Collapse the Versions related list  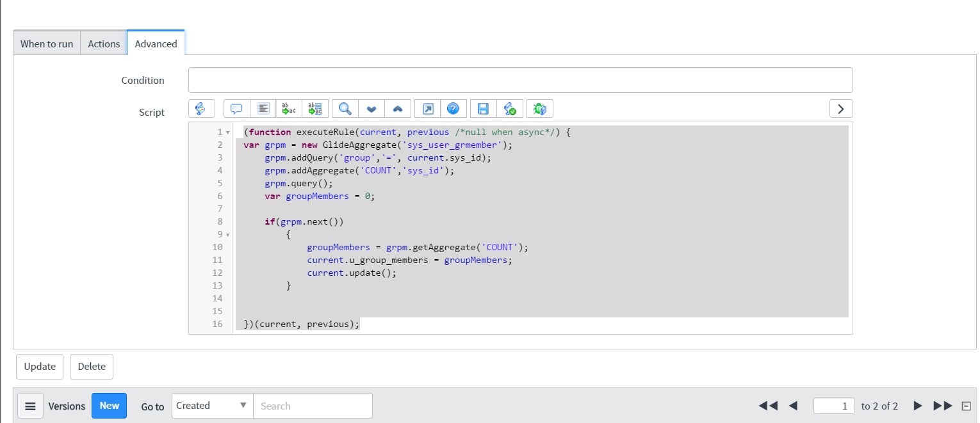(x=966, y=406)
